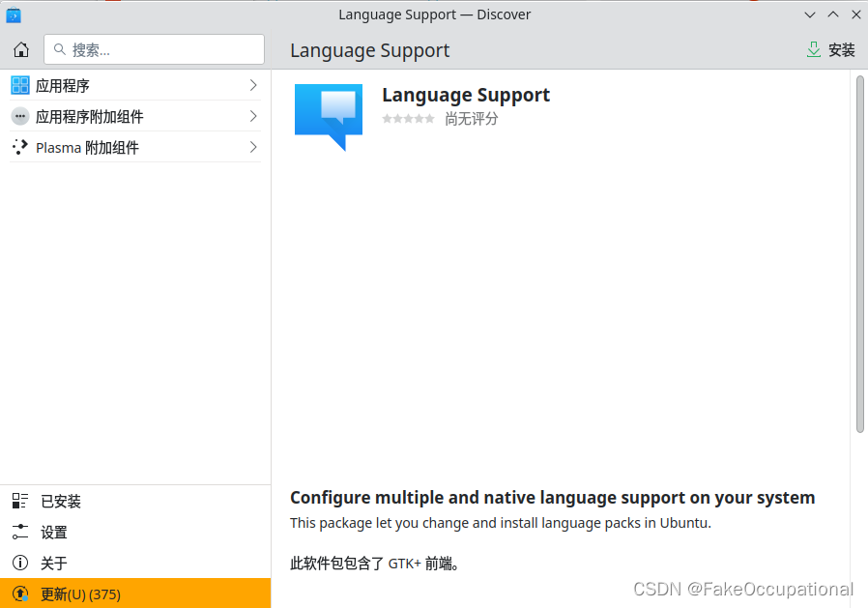Open the Plasma 附加组件 category
868x608 pixels.
(135, 147)
